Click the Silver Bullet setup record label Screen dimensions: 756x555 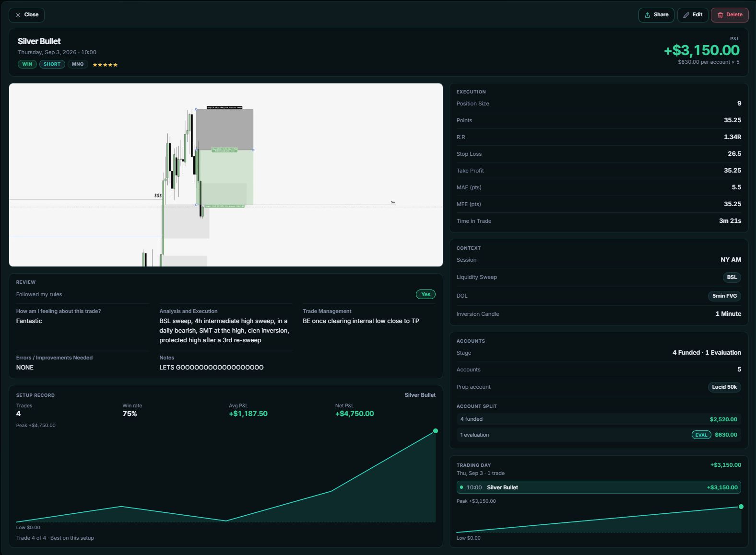point(420,395)
